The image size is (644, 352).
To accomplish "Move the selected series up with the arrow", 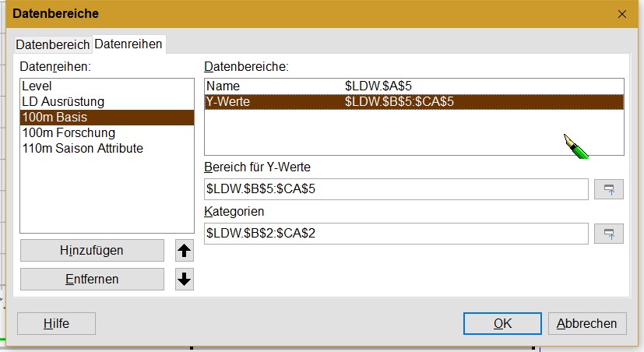I will [185, 251].
